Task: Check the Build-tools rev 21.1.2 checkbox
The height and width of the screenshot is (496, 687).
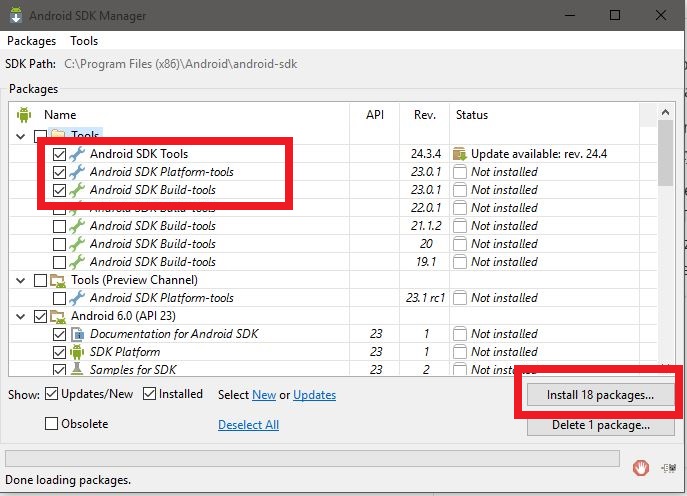Action: click(x=59, y=226)
